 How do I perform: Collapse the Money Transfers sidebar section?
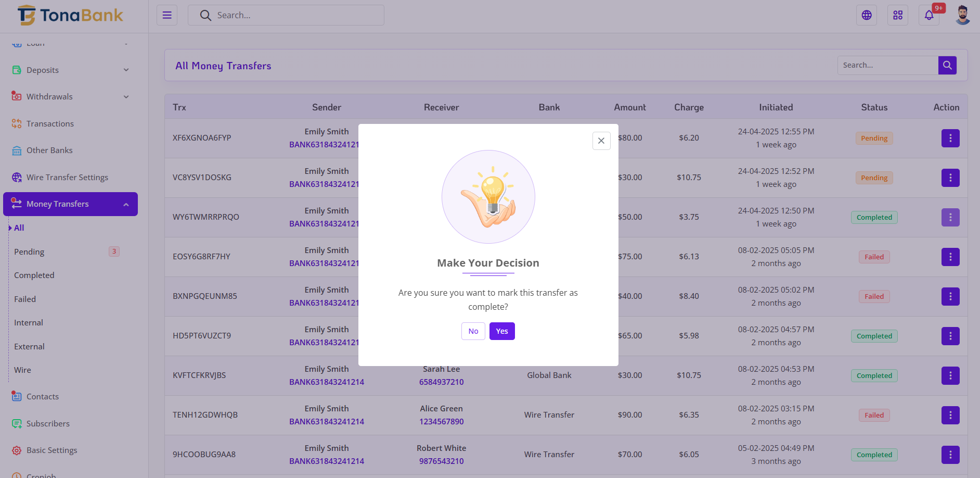70,204
